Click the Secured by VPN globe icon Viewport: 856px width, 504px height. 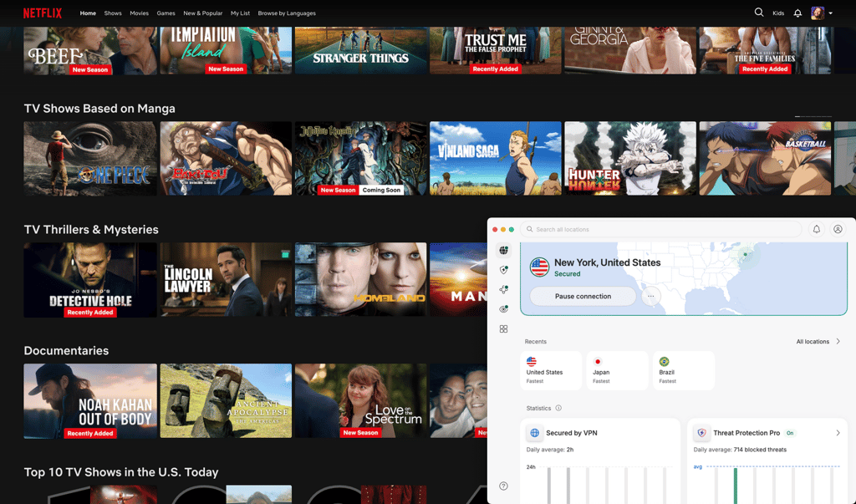(x=534, y=433)
